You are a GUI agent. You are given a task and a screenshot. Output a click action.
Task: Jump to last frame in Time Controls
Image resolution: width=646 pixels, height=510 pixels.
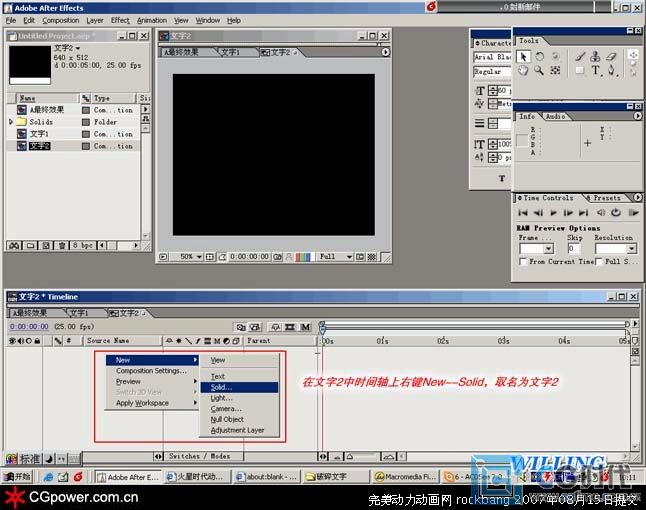(x=583, y=213)
